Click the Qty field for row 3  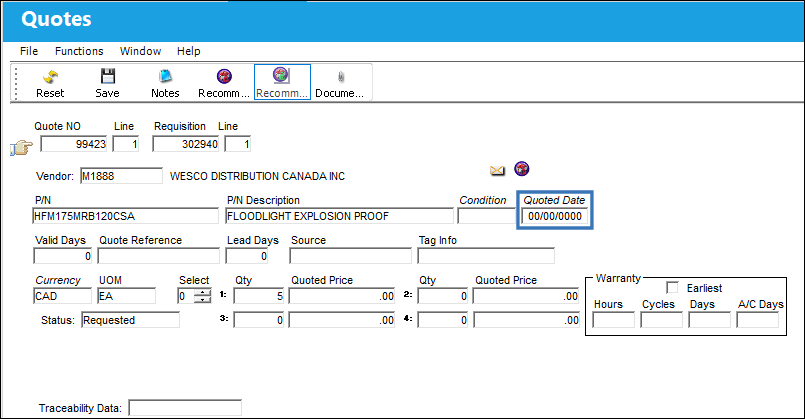pyautogui.click(x=259, y=320)
